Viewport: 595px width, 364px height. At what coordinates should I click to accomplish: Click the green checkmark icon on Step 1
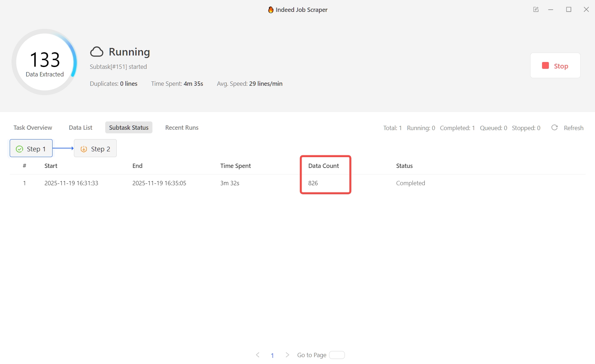click(x=19, y=149)
